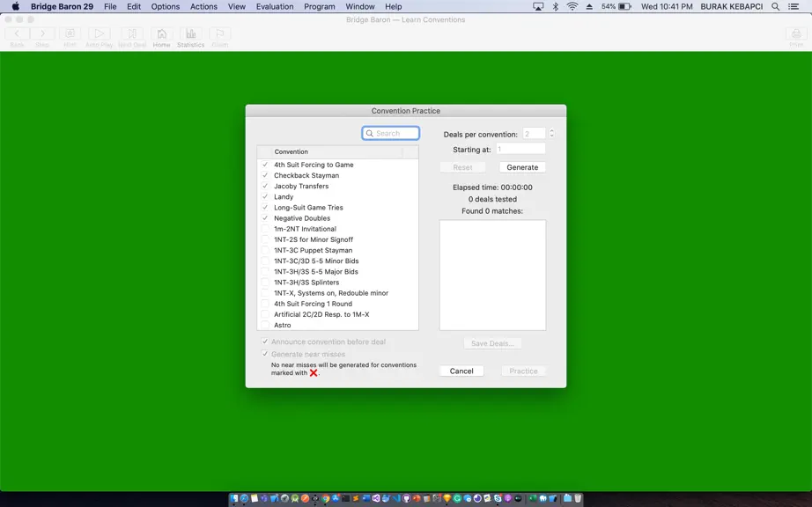Screen dimensions: 812x507
Task: Click the Deals per convention field
Action: 534,134
